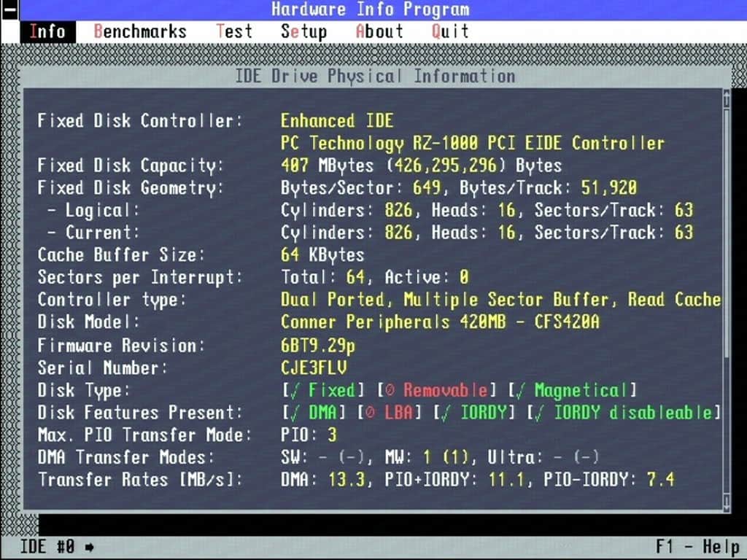The width and height of the screenshot is (747, 560).
Task: Open the About menu
Action: coord(379,32)
